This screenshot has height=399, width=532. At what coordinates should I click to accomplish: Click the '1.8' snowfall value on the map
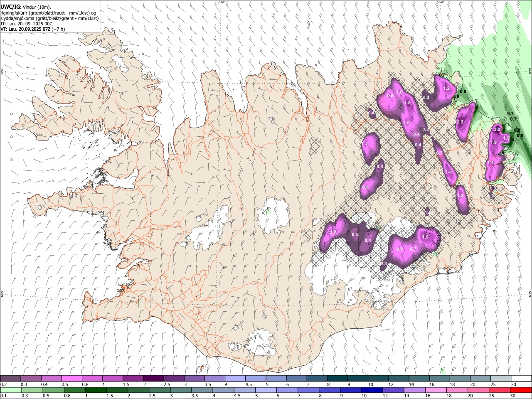[x=407, y=103]
